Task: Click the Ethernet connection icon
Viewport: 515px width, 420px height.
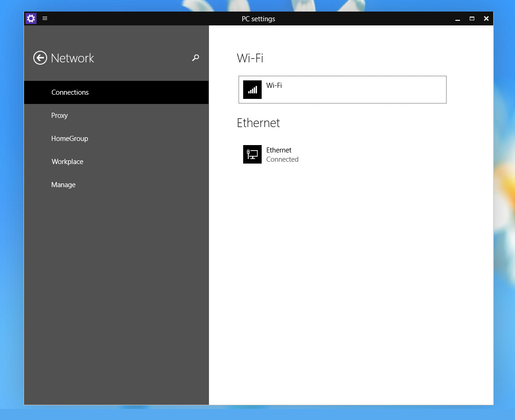Action: click(252, 154)
